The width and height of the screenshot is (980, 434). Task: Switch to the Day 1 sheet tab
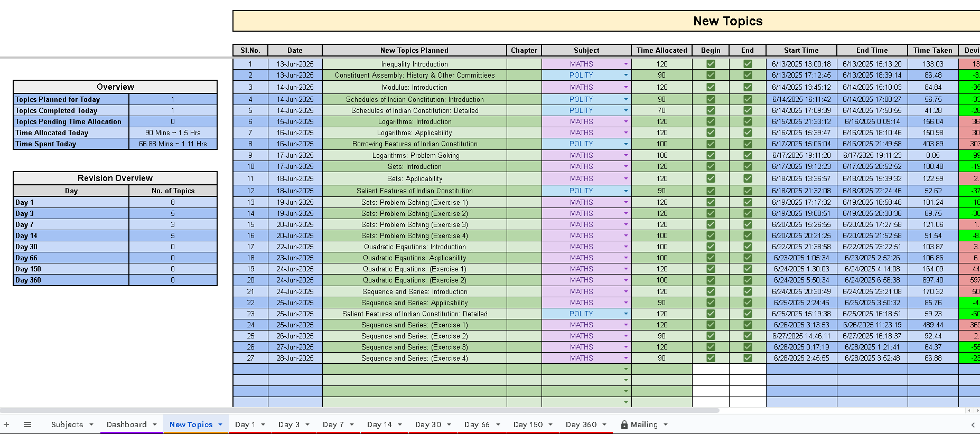point(245,424)
